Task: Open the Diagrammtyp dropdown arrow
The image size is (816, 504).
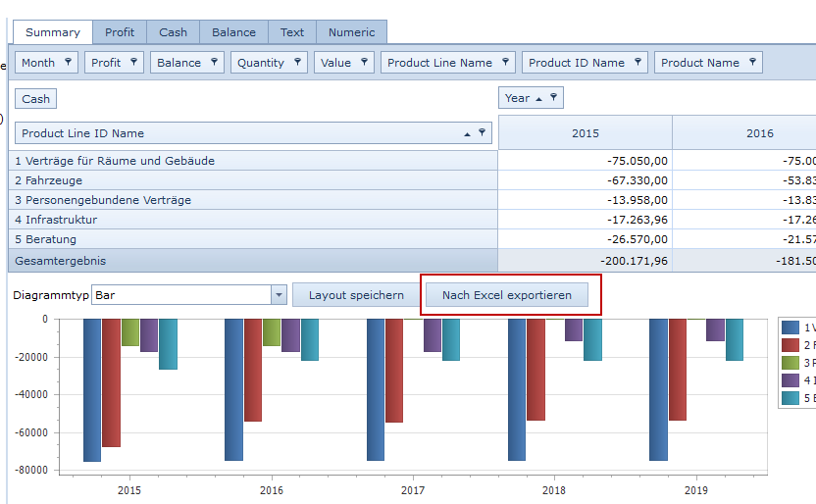Action: (279, 295)
